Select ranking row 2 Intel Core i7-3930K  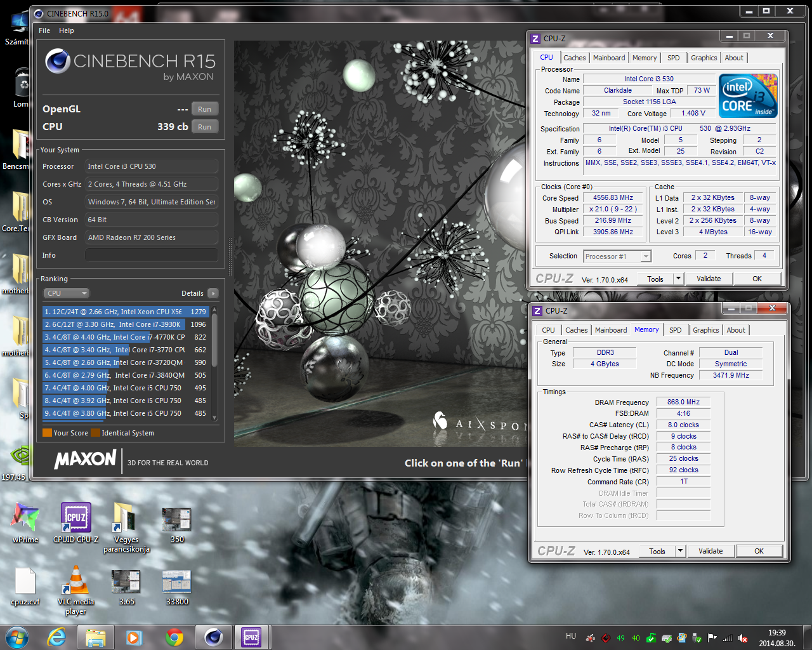point(126,324)
